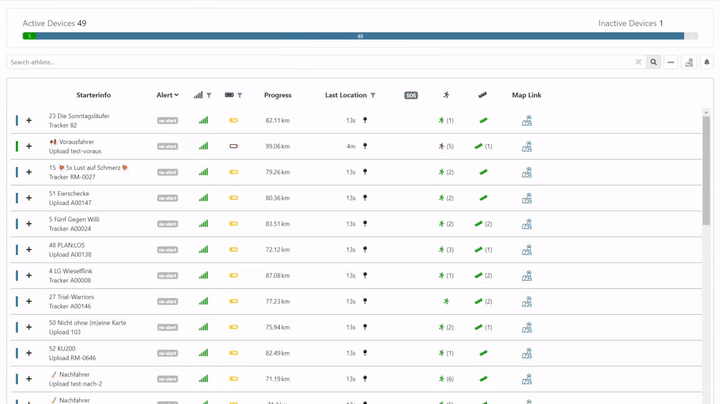
Task: Click signal strength bars for LG Wieselflink
Action: (203, 276)
